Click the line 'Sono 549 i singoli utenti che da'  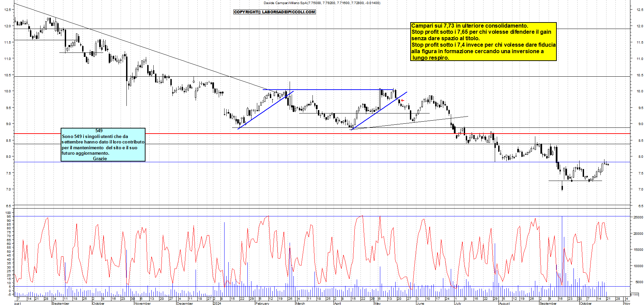tap(95, 136)
